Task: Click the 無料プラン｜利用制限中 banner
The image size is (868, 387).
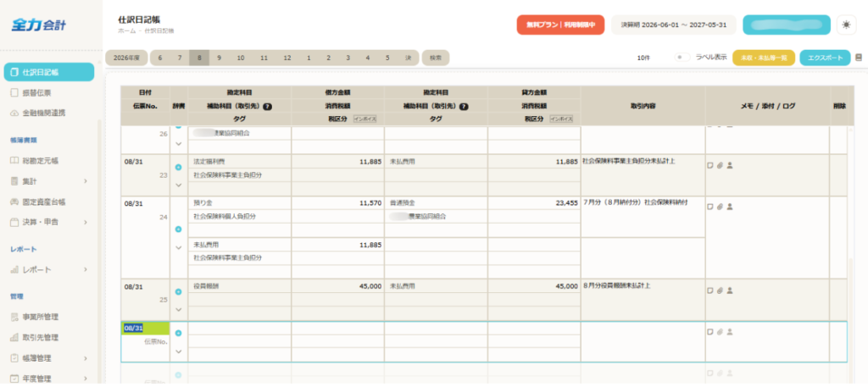Action: point(561,25)
